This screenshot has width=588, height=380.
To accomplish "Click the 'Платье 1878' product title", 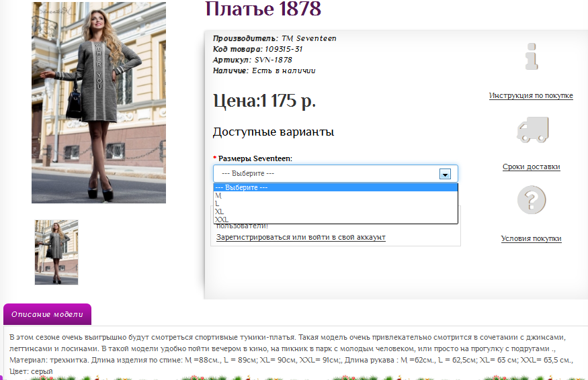I will pos(263,9).
